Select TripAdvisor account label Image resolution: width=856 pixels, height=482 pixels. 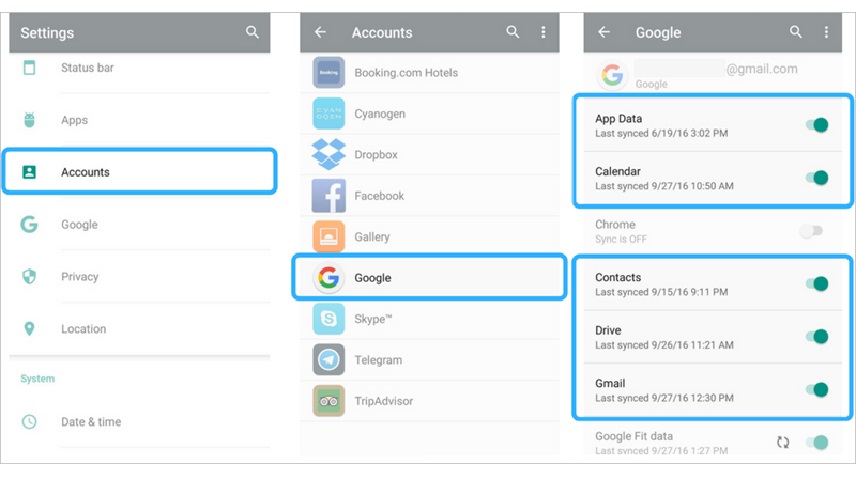click(x=384, y=401)
